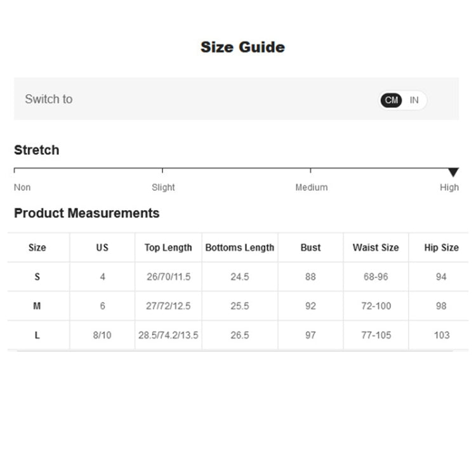Click the 28.5/74.2/13.5 top length cell
The height and width of the screenshot is (476, 476).
pyautogui.click(x=168, y=335)
